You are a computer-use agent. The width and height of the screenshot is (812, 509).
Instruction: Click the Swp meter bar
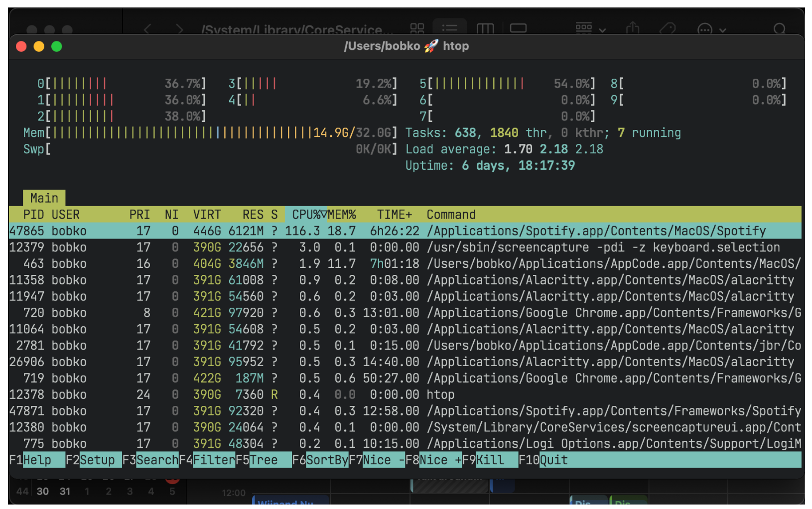pos(210,149)
